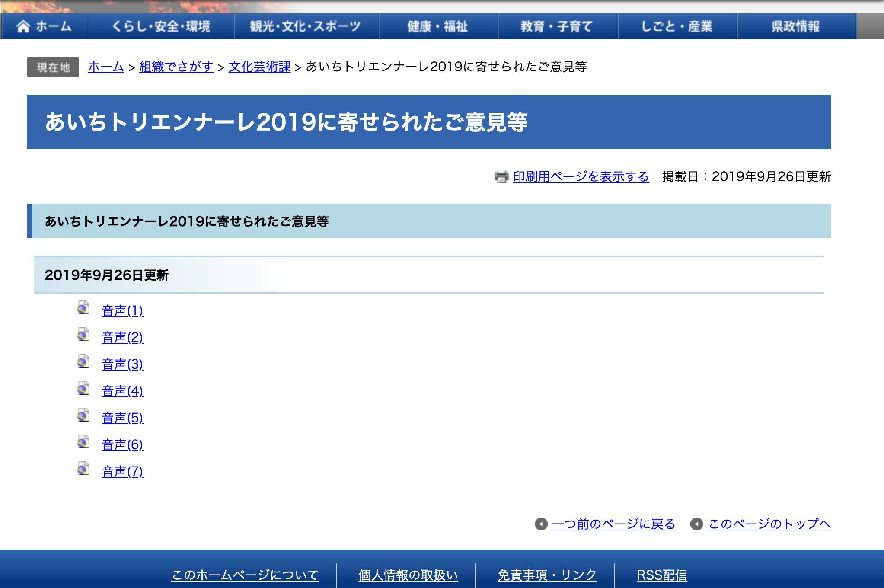
Task: Open the 音声(1) link
Action: coord(122,310)
